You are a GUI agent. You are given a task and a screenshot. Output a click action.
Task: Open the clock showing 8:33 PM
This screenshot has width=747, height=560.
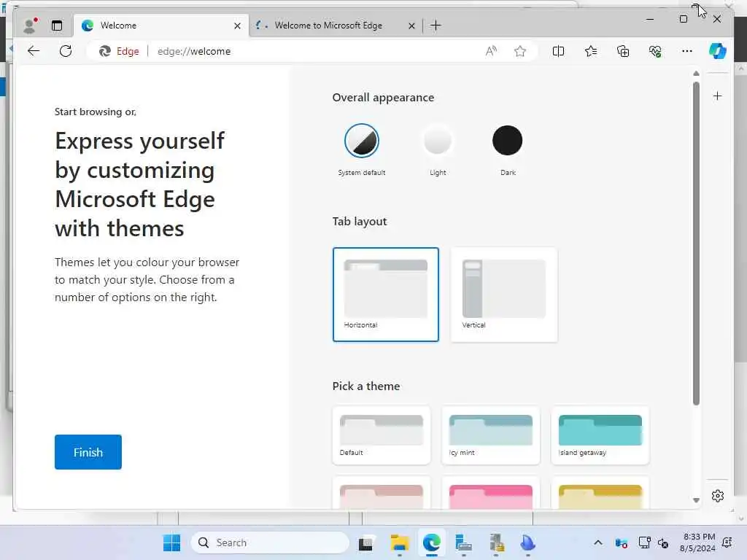[698, 542]
